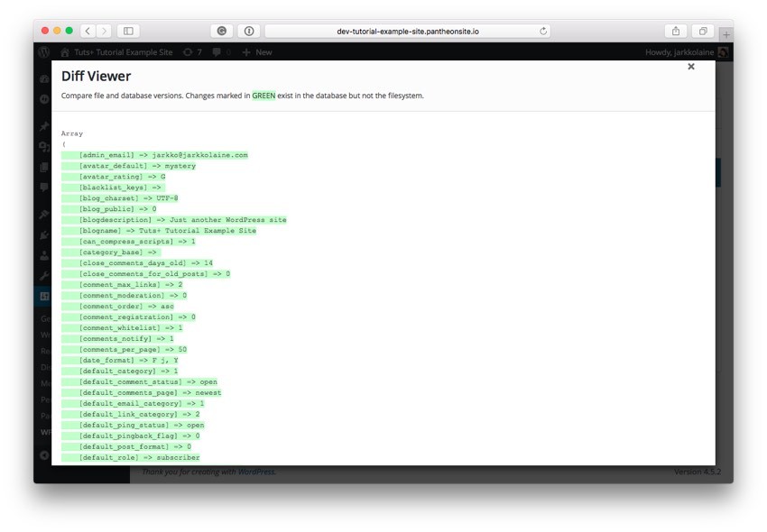The width and height of the screenshot is (767, 532).
Task: Select the default_comment_status line
Action: coord(139,381)
